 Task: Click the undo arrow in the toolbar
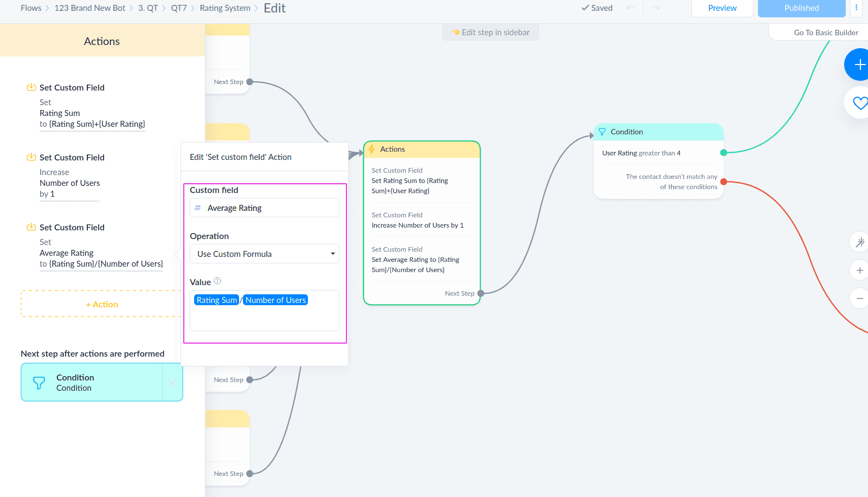[x=631, y=8]
